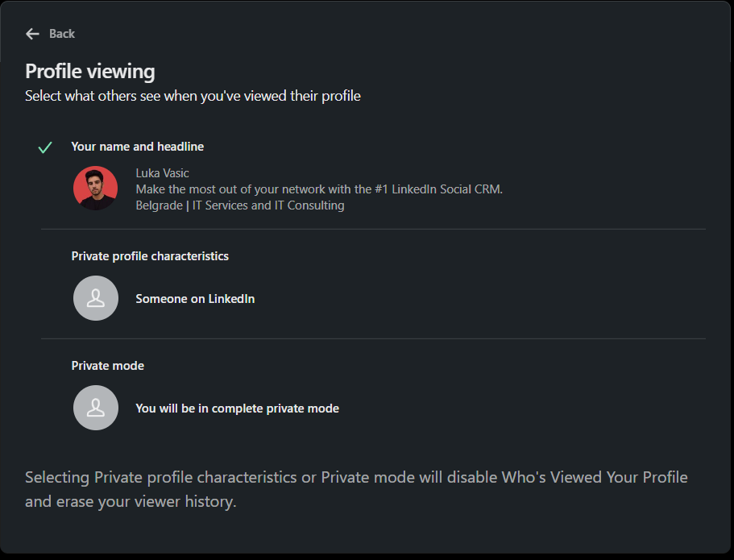Screen dimensions: 734x560
Task: Select the 'Your name and headline' option
Action: coord(137,147)
